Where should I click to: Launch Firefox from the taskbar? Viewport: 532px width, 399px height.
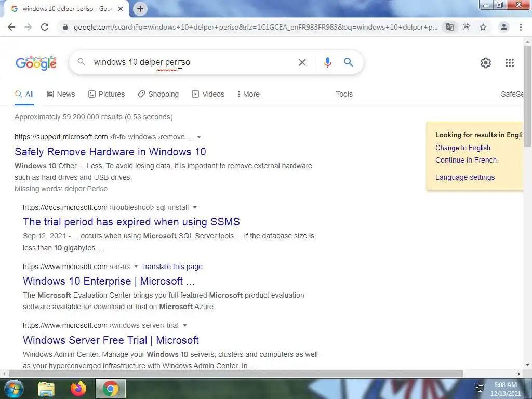pos(78,389)
